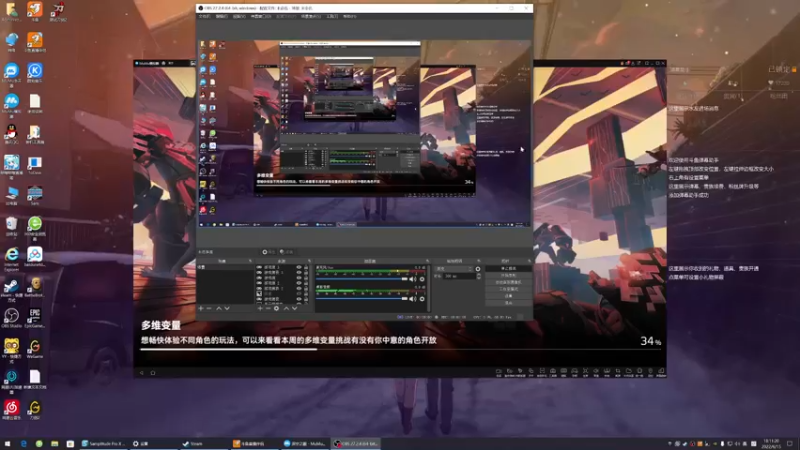Open transition properties gear beside the dropdown
The height and width of the screenshot is (450, 800).
point(478,269)
